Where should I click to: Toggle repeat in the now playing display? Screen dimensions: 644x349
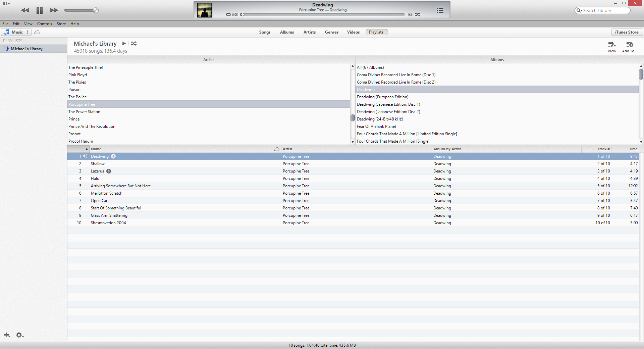click(x=228, y=15)
